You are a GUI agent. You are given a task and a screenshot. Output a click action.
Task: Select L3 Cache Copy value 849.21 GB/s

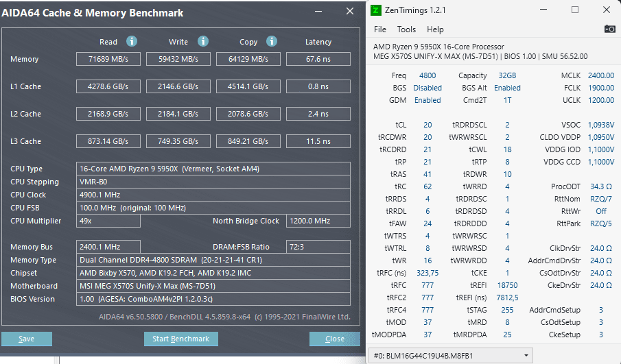[248, 141]
